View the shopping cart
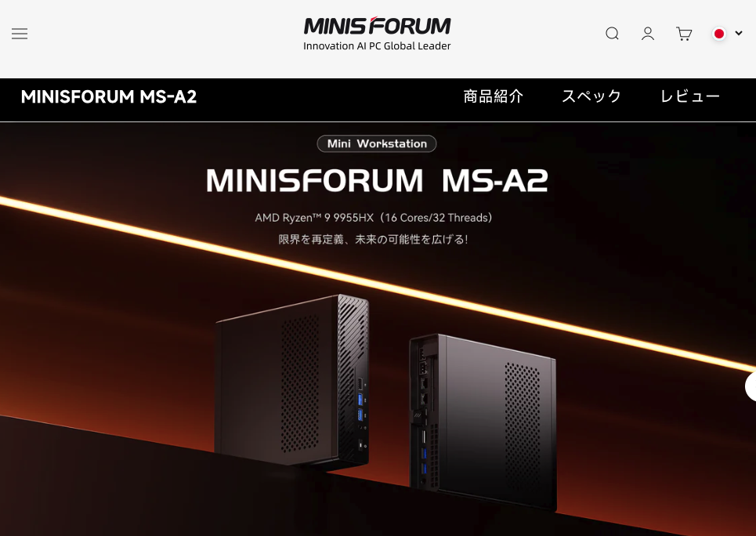 684,34
